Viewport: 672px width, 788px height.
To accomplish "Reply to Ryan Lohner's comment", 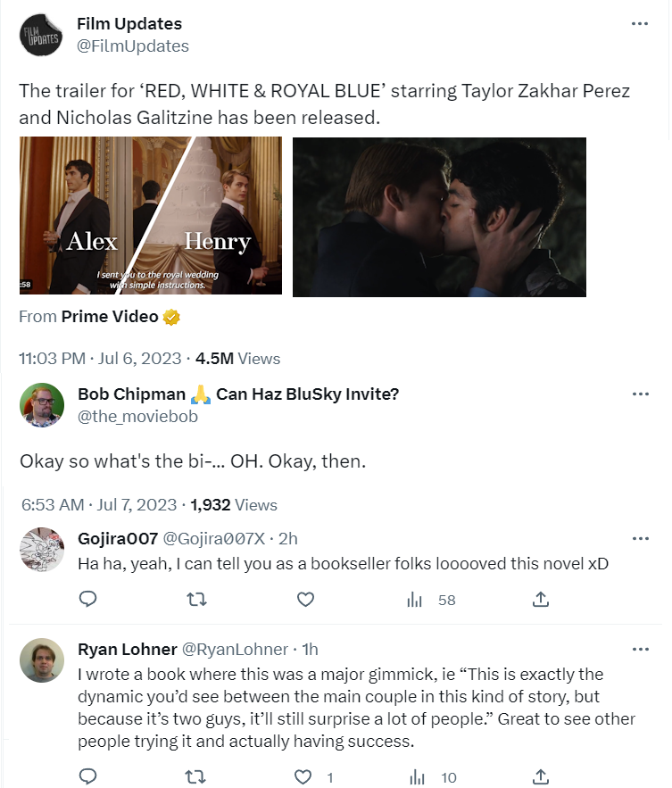I will (87, 776).
